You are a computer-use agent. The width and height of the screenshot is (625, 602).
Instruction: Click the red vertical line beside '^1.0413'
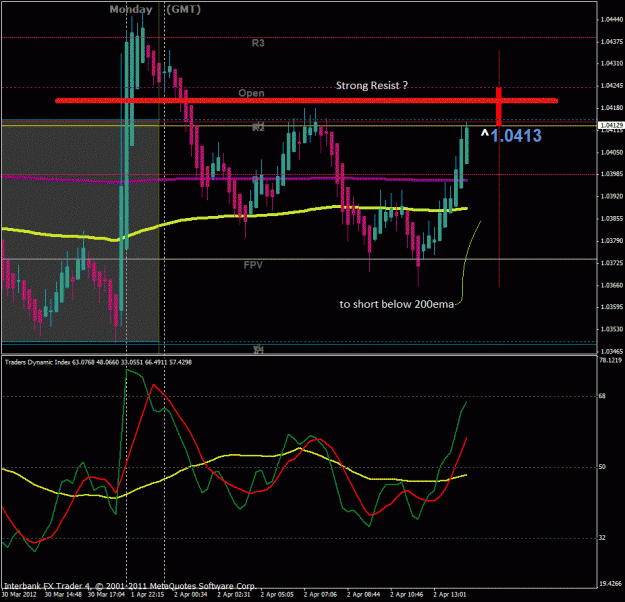499,169
